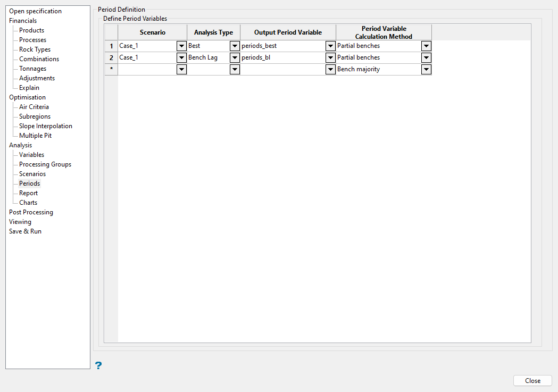This screenshot has width=558, height=392.
Task: Click the blue help question mark icon
Action: 98,365
